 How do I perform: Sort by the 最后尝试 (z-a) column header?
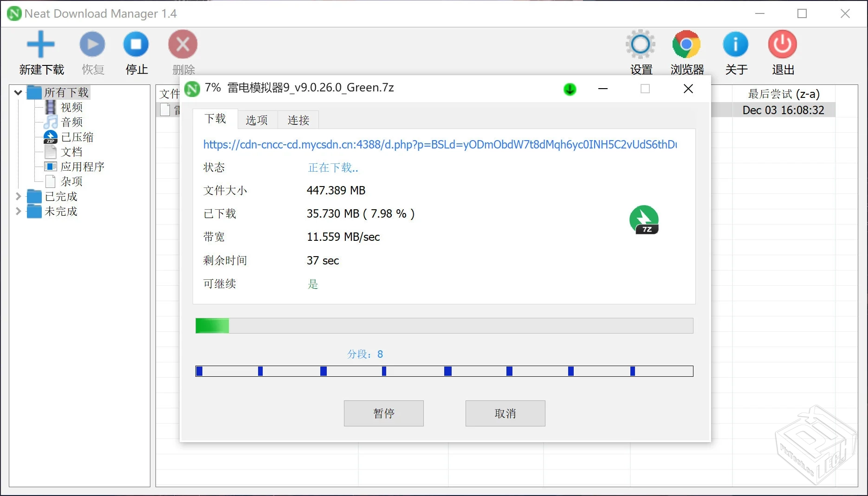pos(784,94)
